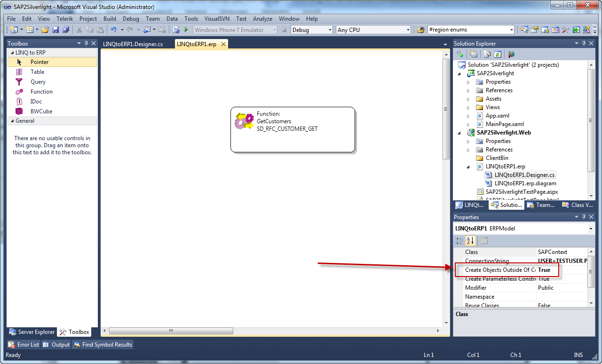Click the Refresh icon in Solution Explorer

498,55
